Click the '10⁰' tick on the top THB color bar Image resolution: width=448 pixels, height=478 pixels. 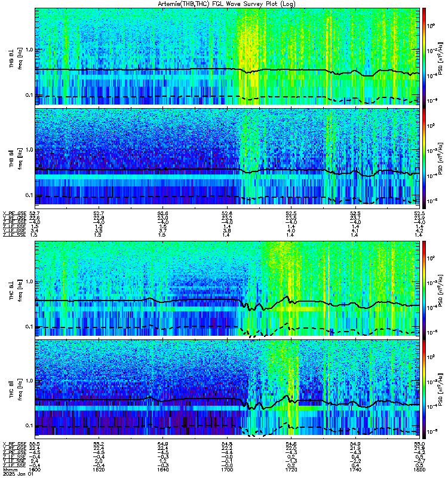[431, 26]
